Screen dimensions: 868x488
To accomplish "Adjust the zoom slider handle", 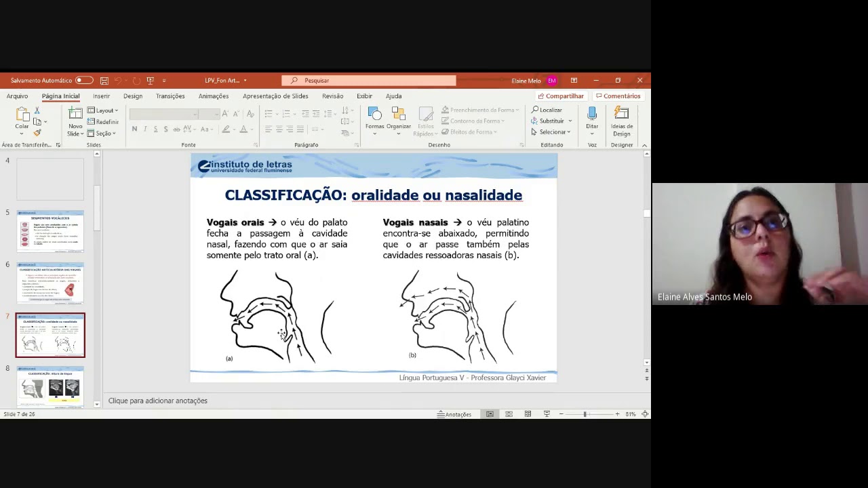I will 585,414.
